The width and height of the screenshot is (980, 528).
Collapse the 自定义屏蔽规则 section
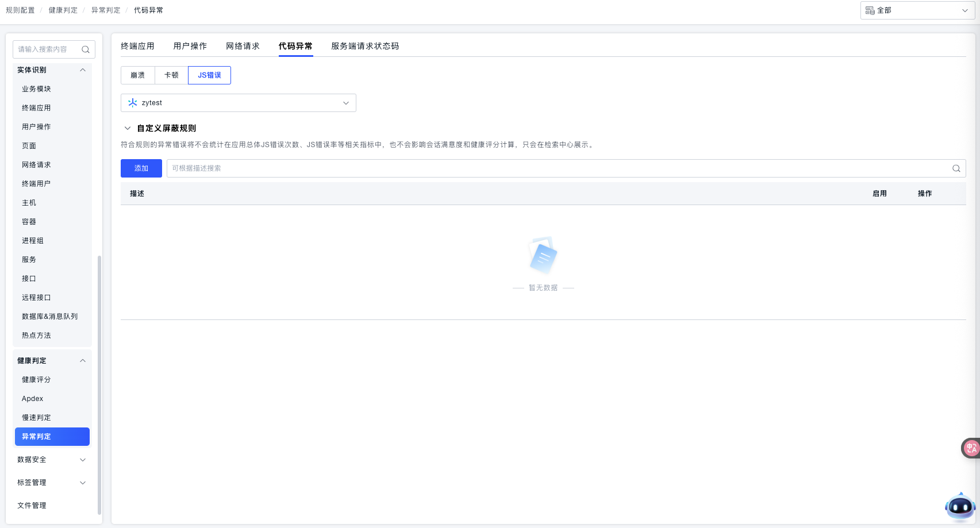click(128, 128)
